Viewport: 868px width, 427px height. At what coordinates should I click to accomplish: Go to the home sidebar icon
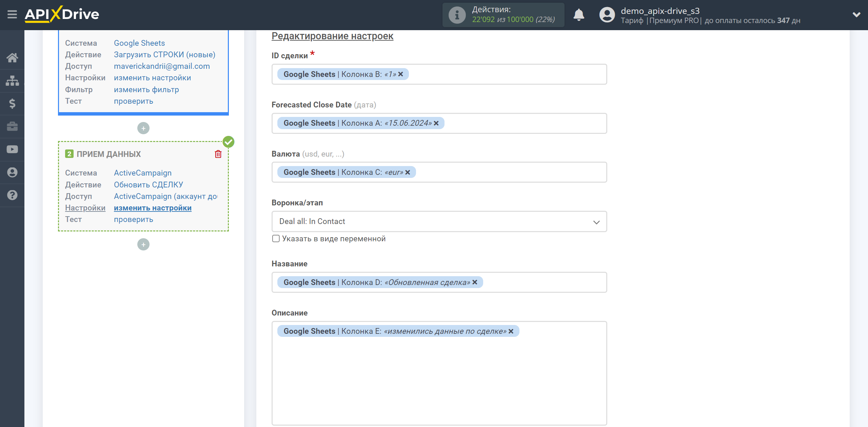[x=12, y=58]
